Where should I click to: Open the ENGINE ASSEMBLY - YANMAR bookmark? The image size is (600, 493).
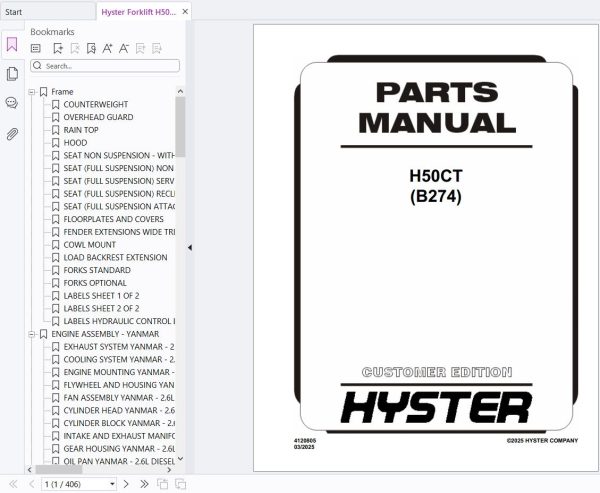pos(105,334)
